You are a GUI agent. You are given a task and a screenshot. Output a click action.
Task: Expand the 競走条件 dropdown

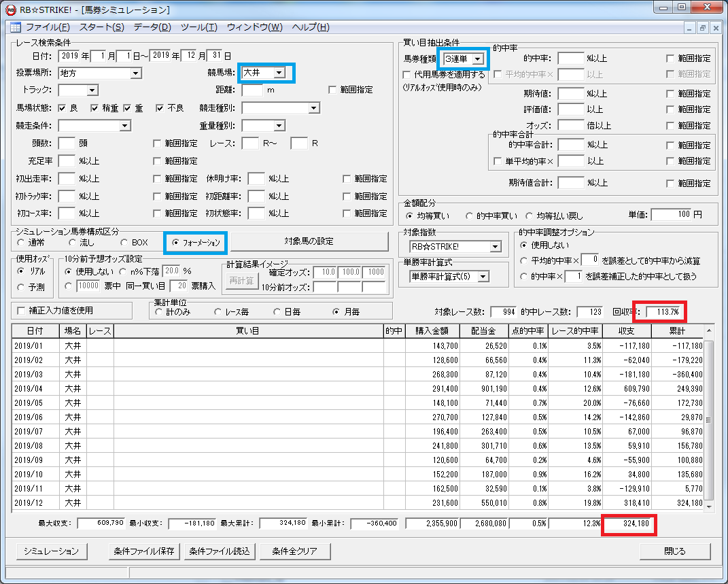[124, 126]
